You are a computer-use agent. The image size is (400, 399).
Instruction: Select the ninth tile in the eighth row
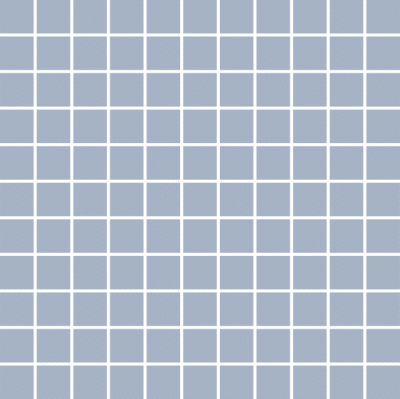point(310,273)
